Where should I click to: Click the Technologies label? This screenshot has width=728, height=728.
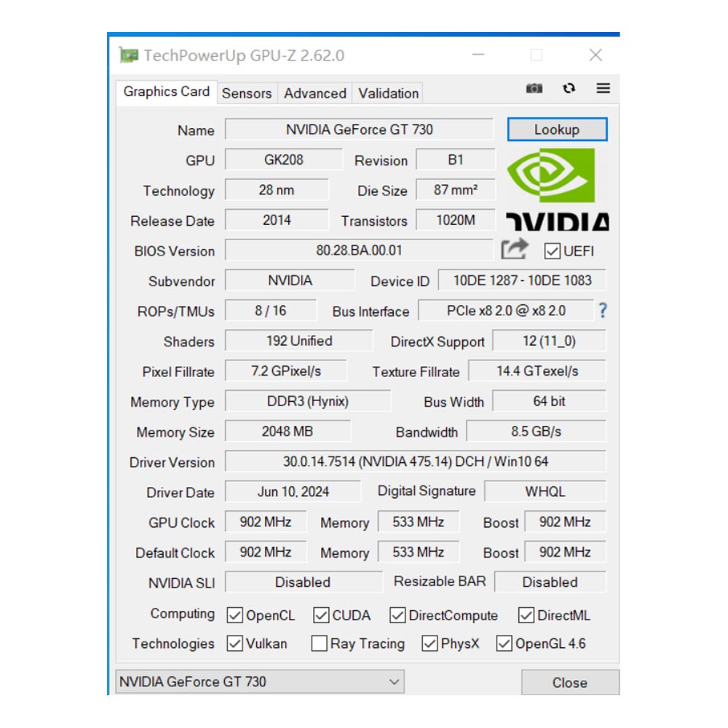173,644
